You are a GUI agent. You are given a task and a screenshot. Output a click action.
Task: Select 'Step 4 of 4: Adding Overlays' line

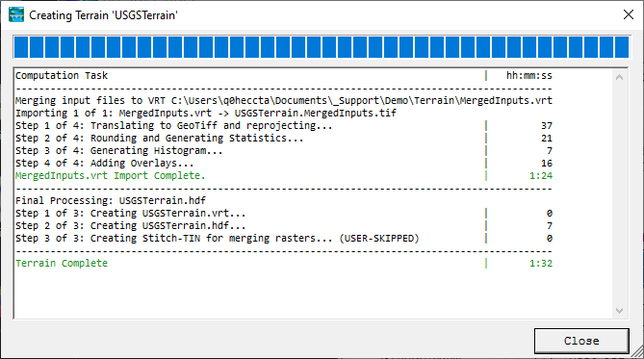coord(104,163)
